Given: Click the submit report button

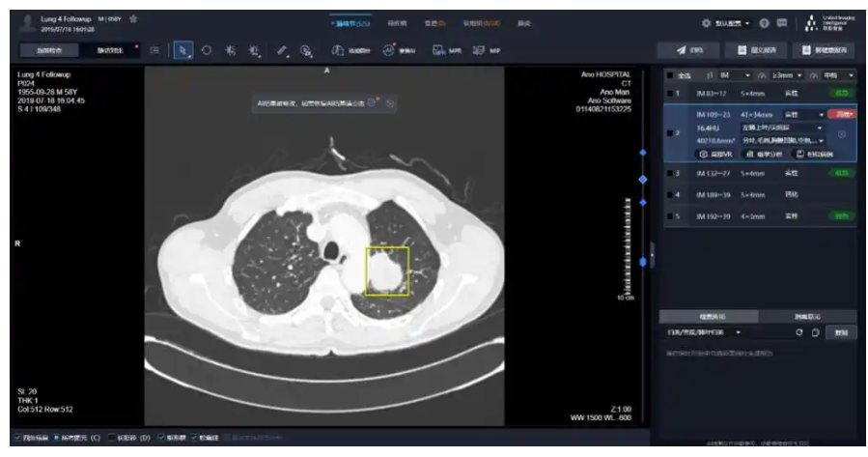Looking at the screenshot, I should [757, 50].
